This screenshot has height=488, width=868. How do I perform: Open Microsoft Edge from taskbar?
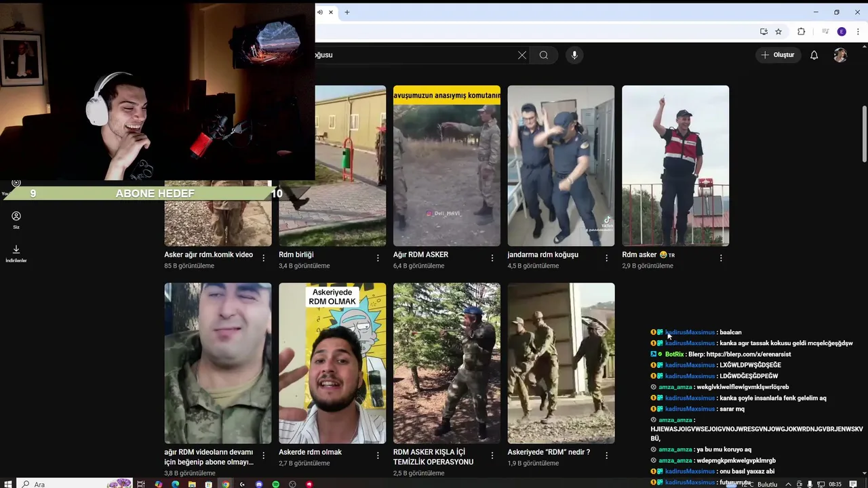[175, 484]
